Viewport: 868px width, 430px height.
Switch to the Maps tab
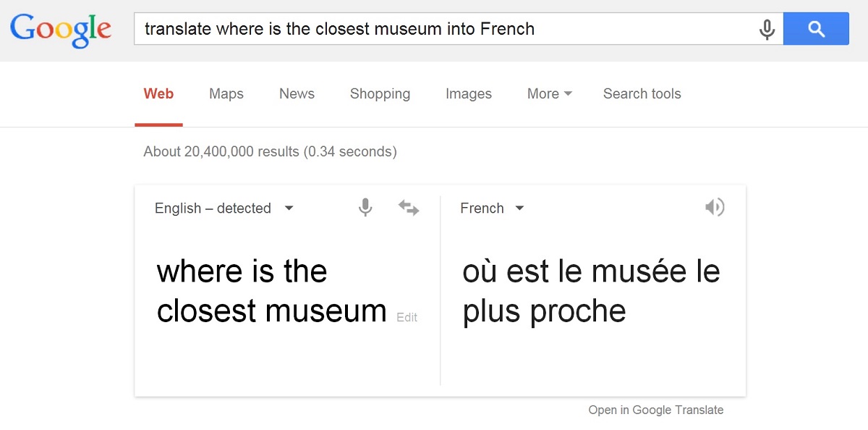pyautogui.click(x=226, y=93)
